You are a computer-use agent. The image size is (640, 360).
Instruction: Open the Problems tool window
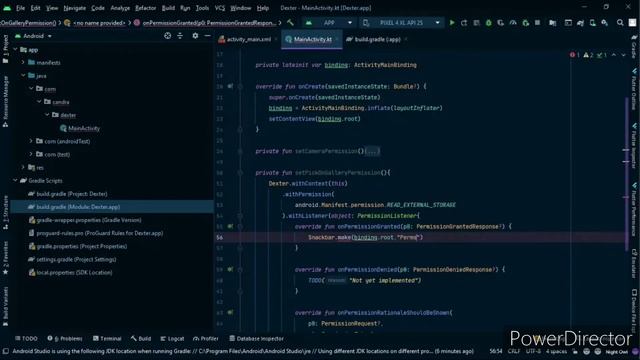pyautogui.click(x=65, y=338)
